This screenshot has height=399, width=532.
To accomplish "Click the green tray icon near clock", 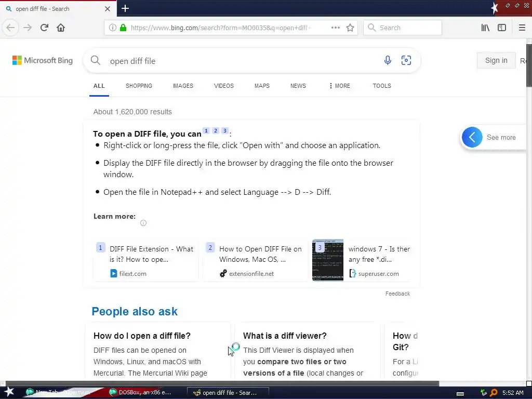I will [484, 393].
